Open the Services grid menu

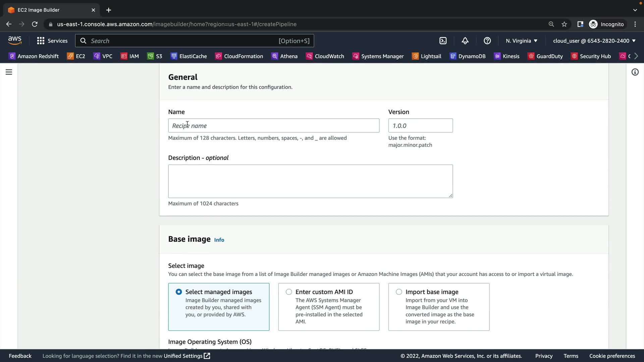[52, 41]
